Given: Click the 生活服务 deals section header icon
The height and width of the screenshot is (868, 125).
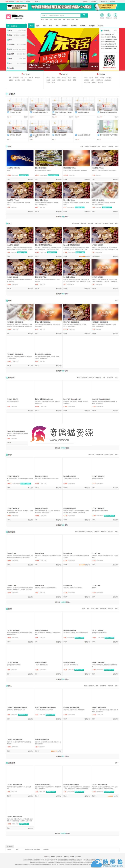Looking at the screenshot, I should pyautogui.click(x=7, y=532).
